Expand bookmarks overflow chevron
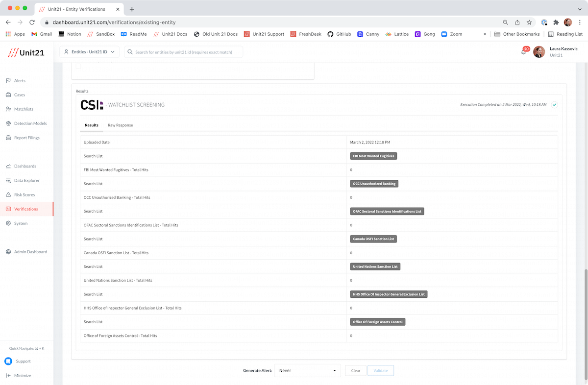 485,34
